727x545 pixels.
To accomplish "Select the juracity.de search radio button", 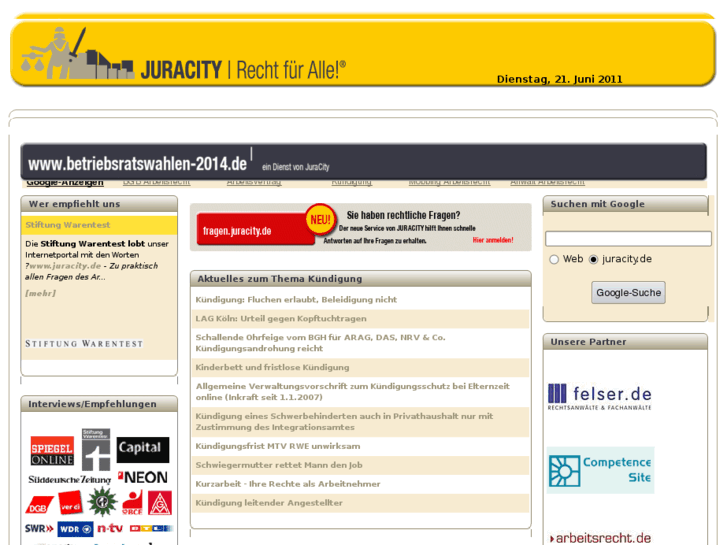I will click(x=593, y=259).
